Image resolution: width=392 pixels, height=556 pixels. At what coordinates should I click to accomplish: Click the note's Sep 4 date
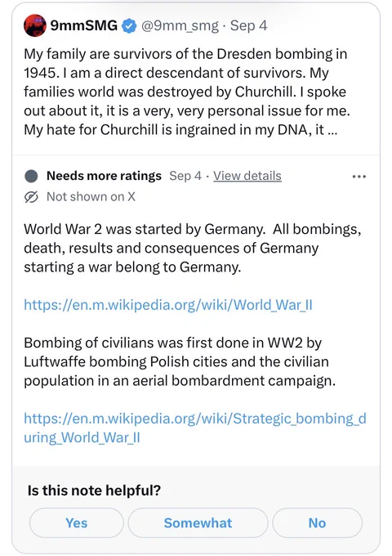point(185,176)
